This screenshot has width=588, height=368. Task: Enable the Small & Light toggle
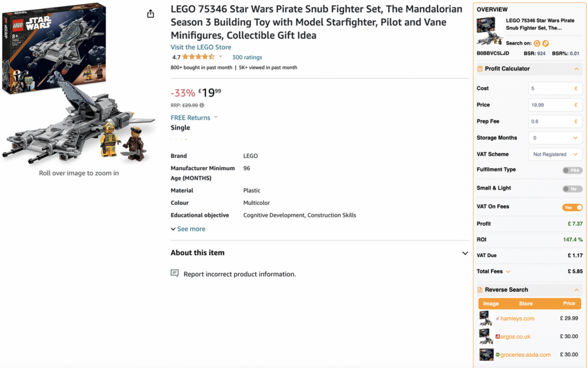tap(572, 189)
